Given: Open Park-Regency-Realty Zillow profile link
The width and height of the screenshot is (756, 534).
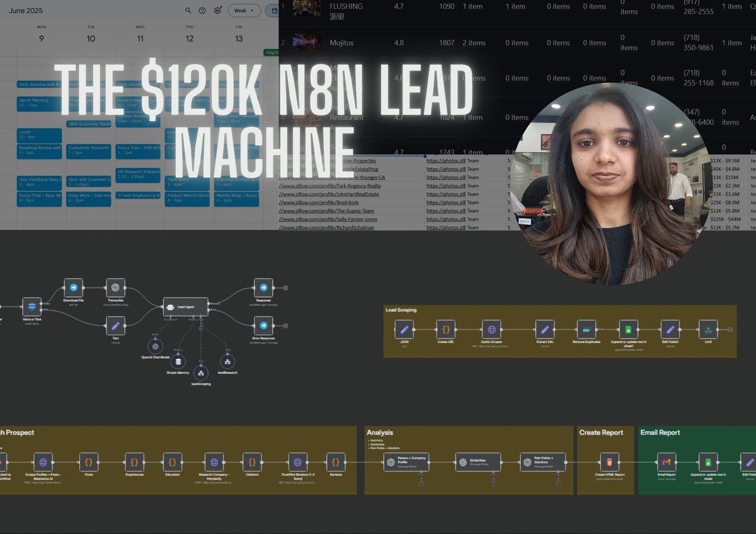Looking at the screenshot, I should (330, 186).
